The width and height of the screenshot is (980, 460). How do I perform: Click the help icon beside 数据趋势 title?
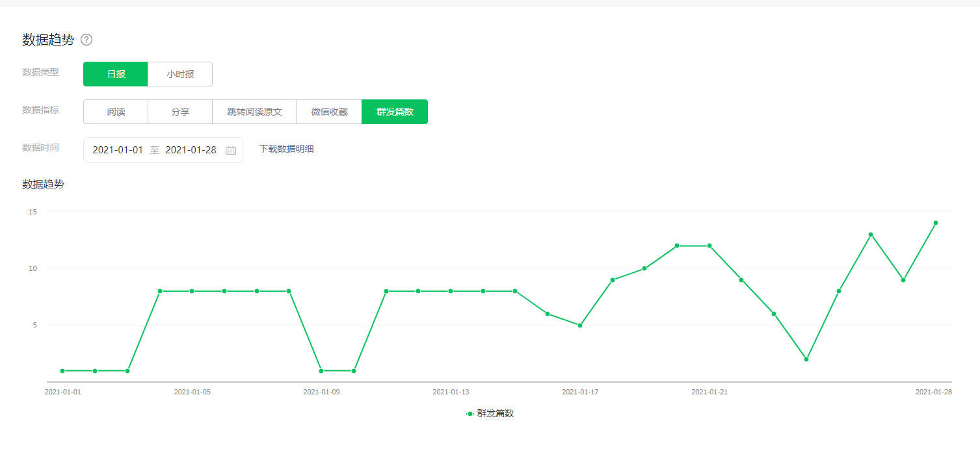[86, 40]
